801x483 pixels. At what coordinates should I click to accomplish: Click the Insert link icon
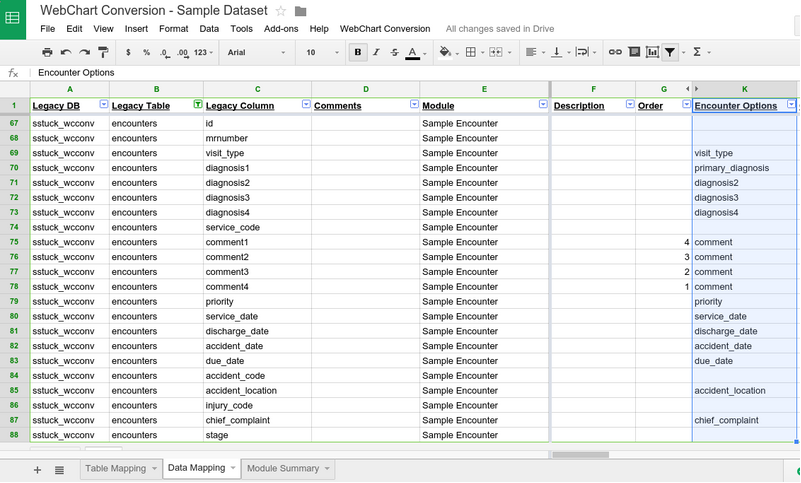(x=616, y=52)
